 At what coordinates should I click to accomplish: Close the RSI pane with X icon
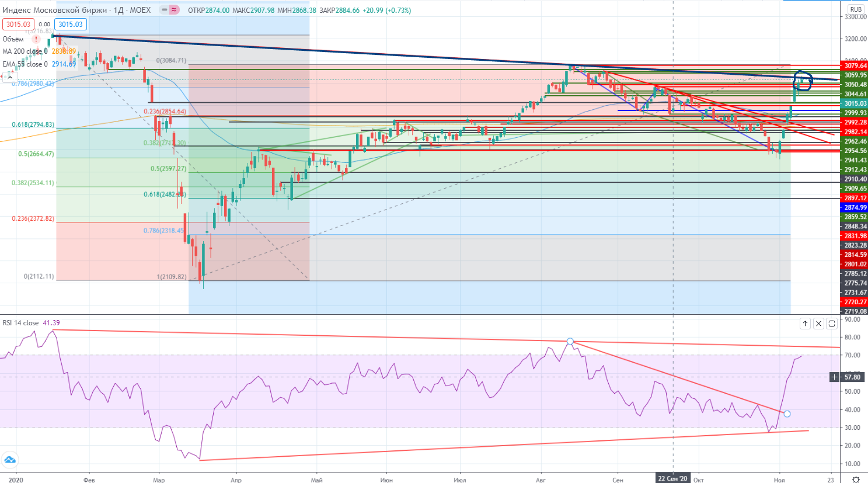click(818, 324)
